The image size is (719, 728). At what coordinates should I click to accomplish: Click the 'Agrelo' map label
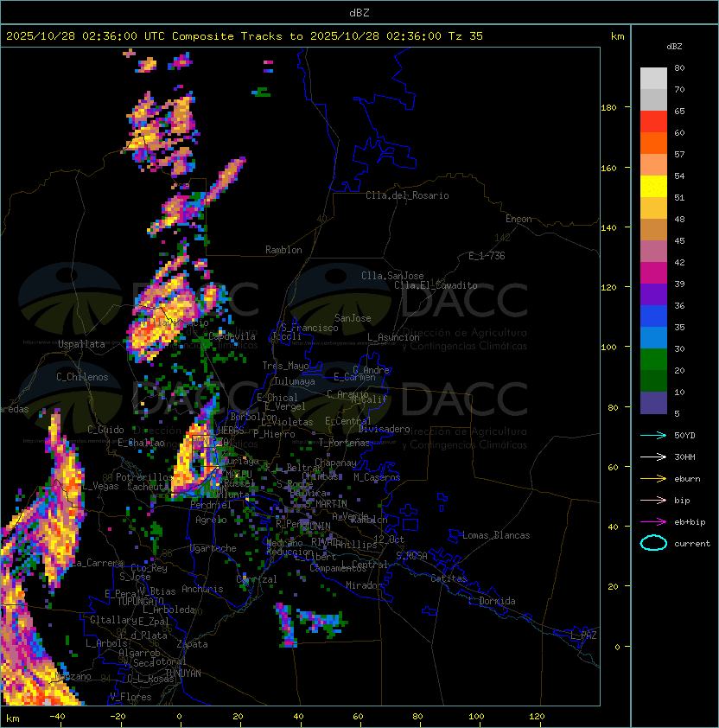click(211, 520)
